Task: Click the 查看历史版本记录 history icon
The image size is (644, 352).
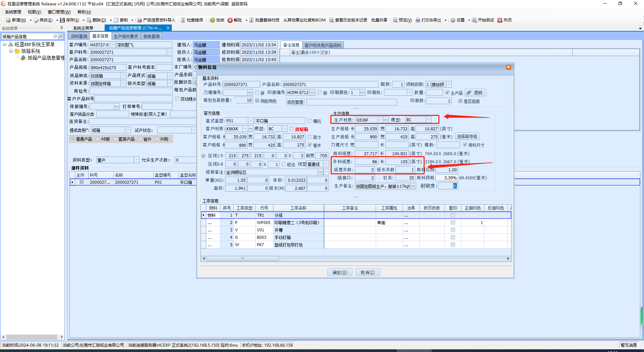Action: pos(331,20)
